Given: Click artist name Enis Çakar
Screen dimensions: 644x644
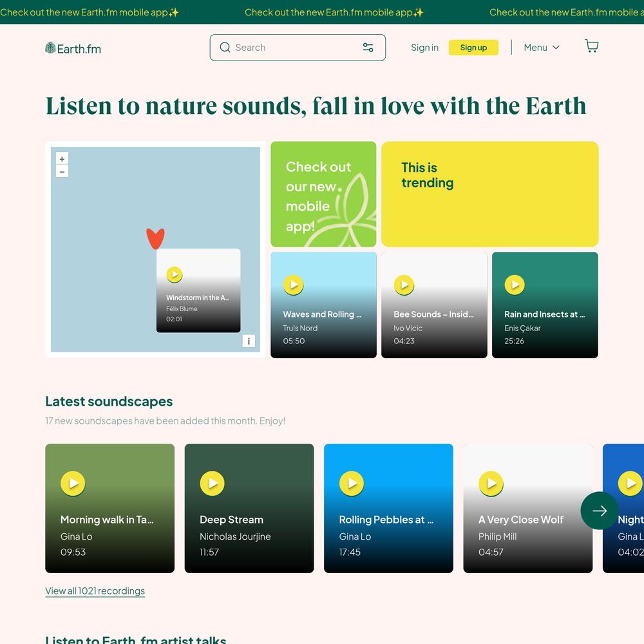Looking at the screenshot, I should tap(522, 328).
